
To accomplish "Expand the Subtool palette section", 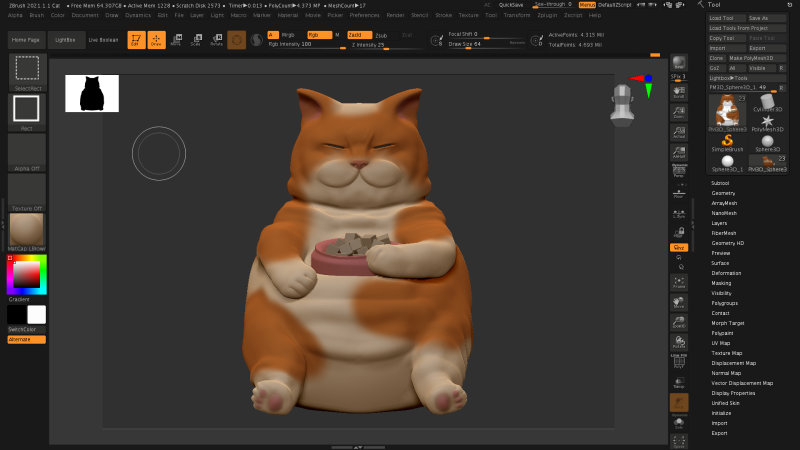I will point(720,183).
